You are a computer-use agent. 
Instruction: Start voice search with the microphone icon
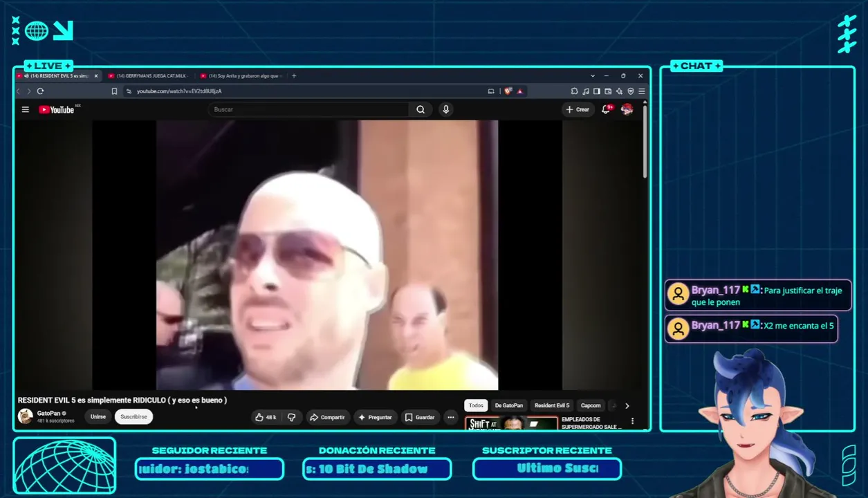point(446,109)
